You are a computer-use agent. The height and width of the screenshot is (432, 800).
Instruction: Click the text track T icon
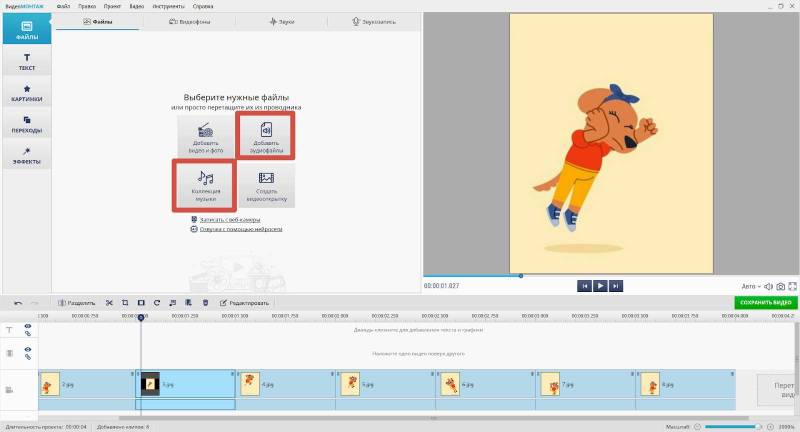click(x=9, y=330)
